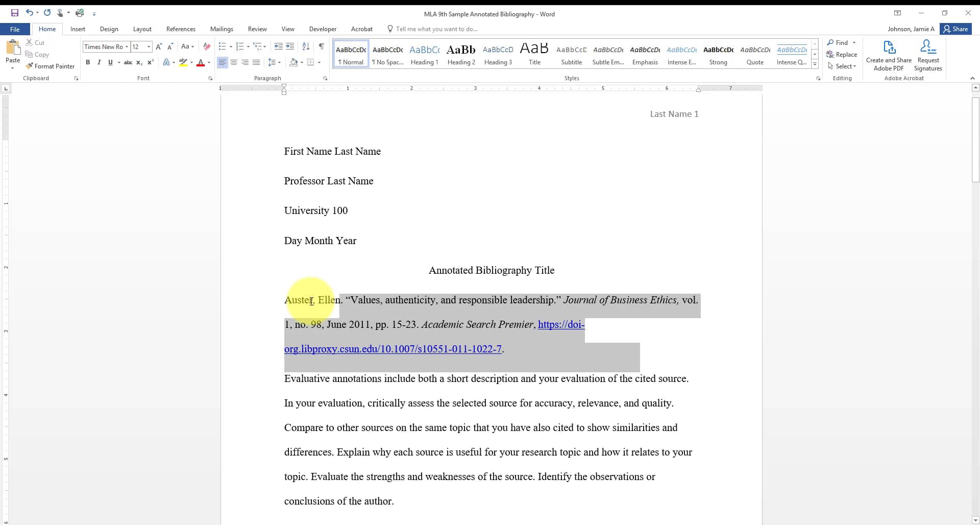Open the font size dropdown
This screenshot has width=980, height=525.
point(149,46)
